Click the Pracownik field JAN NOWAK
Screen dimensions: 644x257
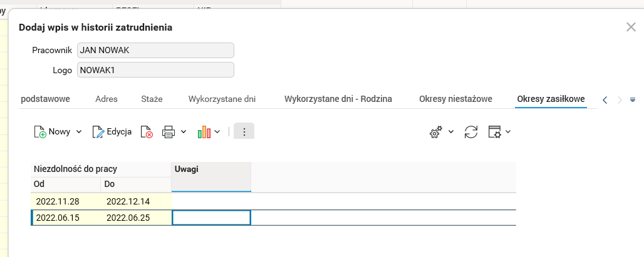coord(155,50)
